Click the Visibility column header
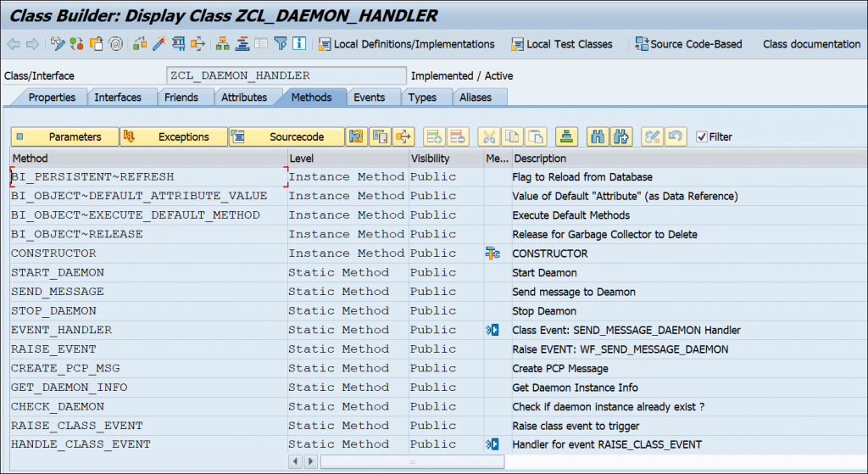Screen dimensions: 868x474 pos(446,159)
